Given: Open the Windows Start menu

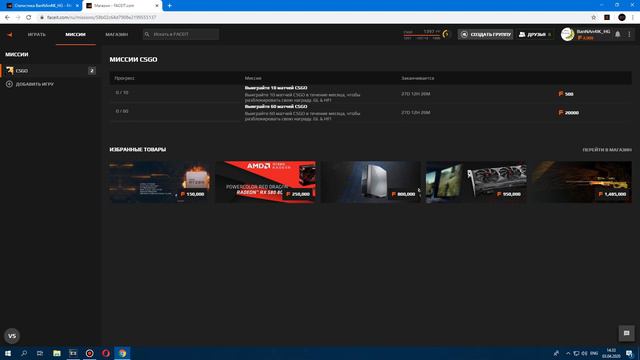Looking at the screenshot, I should click(8, 353).
